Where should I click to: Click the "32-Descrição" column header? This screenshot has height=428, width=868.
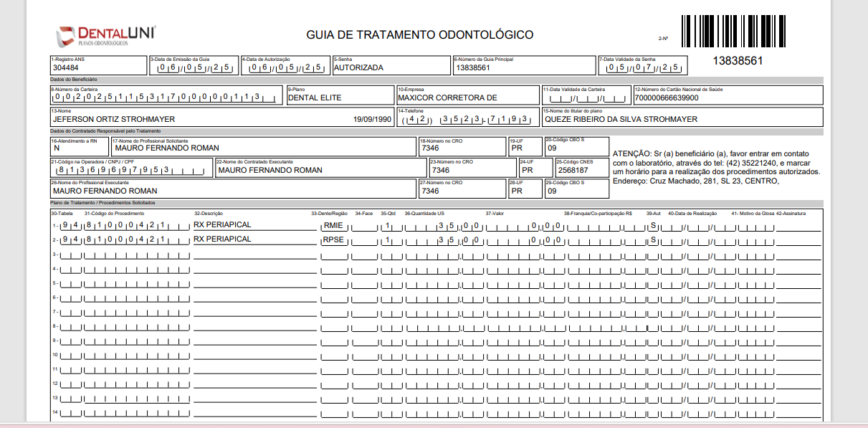(209, 214)
